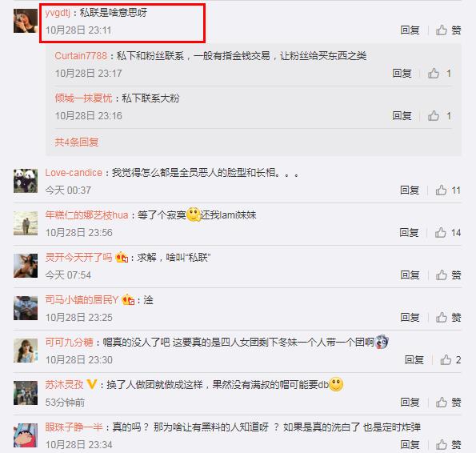This screenshot has height=453, width=476.
Task: Click thumbs-up on Curtain7788's reply
Action: coord(433,73)
